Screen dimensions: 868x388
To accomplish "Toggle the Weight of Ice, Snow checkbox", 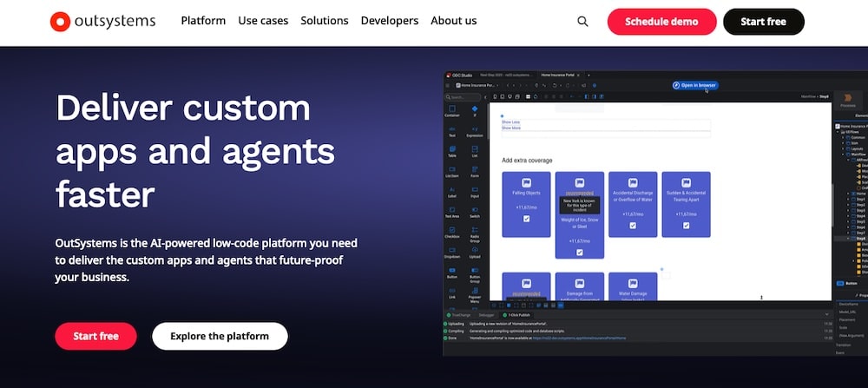I will click(579, 253).
